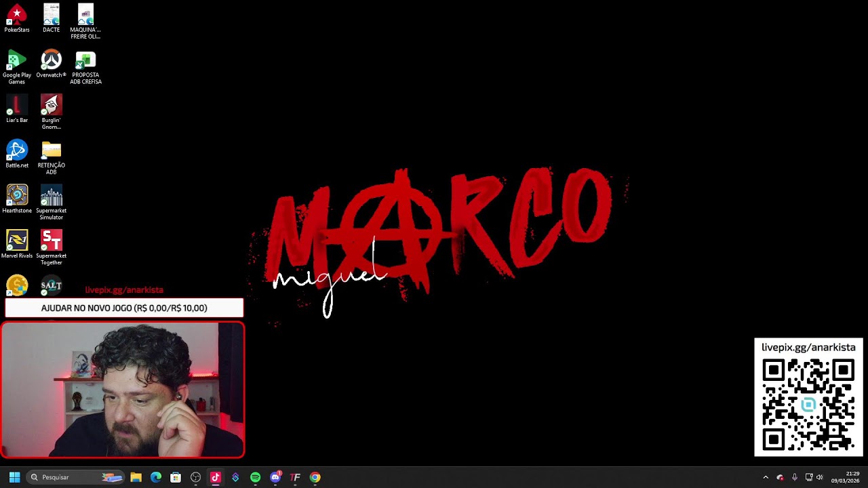Select the Overwatch desktop icon
This screenshot has height=488, width=868.
pos(51,64)
